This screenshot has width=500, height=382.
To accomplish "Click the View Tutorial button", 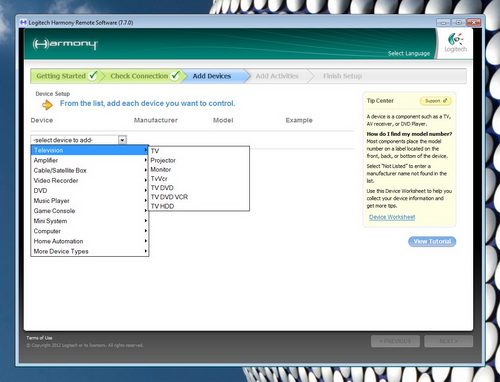I will [432, 241].
